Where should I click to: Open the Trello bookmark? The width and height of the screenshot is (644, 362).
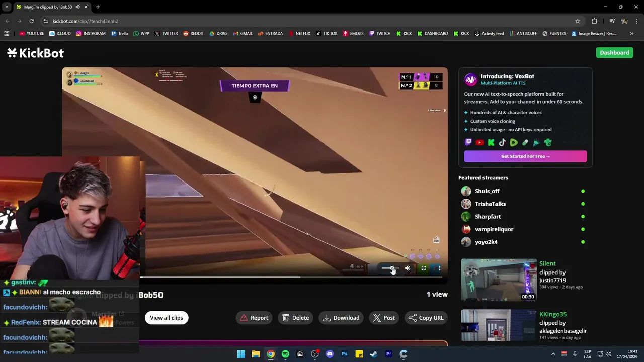coord(119,34)
